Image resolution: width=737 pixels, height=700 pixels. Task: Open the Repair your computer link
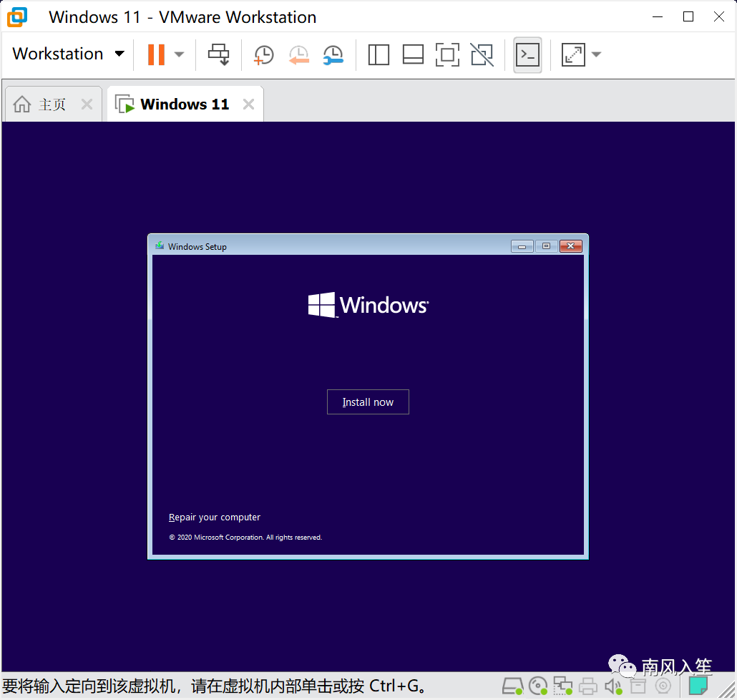pos(215,517)
